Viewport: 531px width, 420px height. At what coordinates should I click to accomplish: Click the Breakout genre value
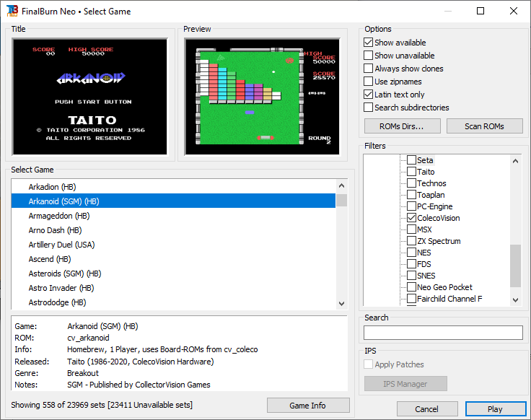point(83,373)
